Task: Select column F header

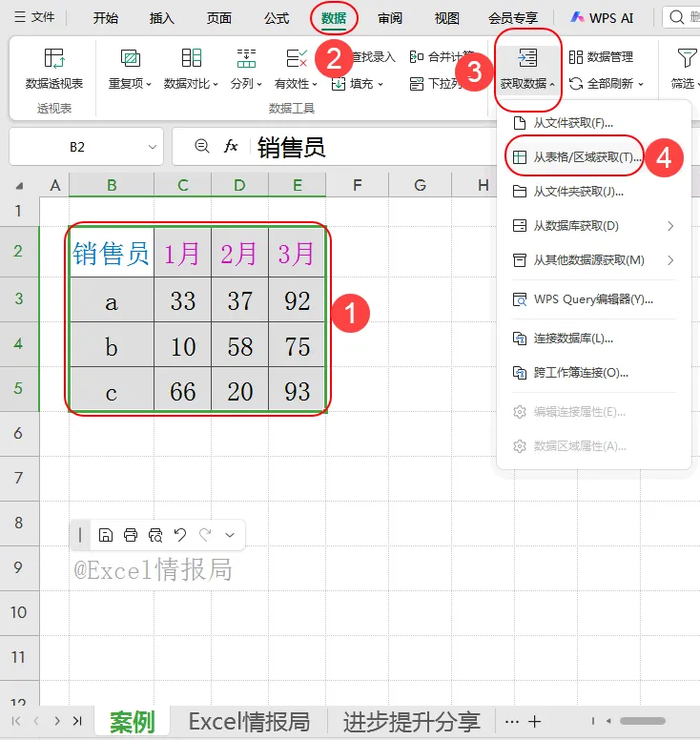Action: (358, 185)
